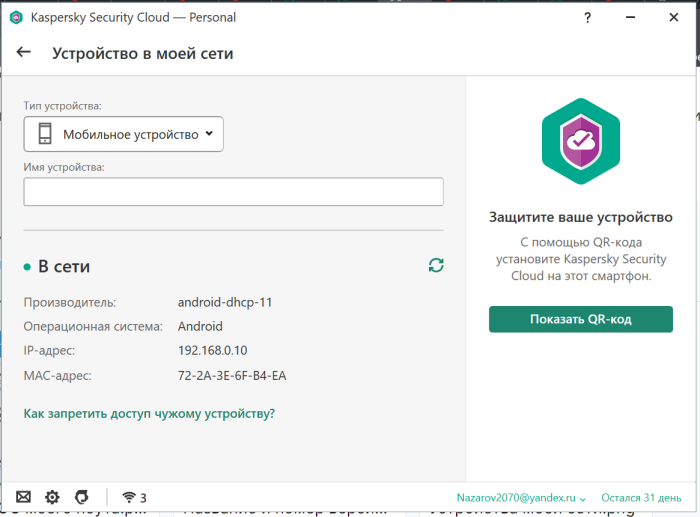Click the Kaspersky logo in the title bar
Screen dimensions: 700x517
point(17,17)
